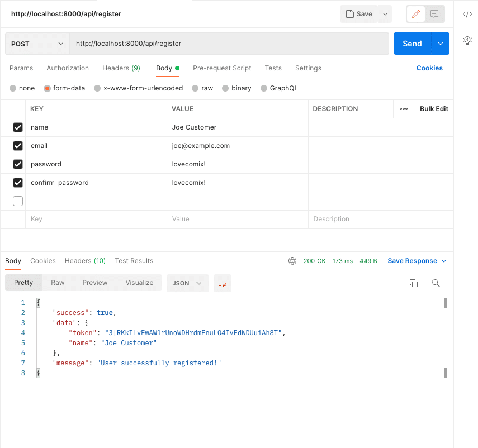
Task: Switch to the Raw view
Action: (x=58, y=283)
